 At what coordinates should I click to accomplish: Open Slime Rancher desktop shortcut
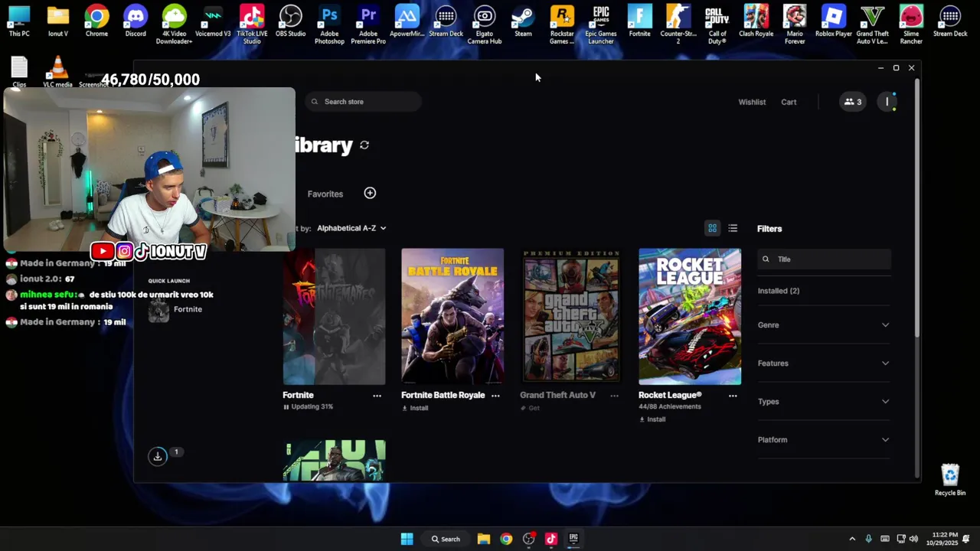point(911,24)
